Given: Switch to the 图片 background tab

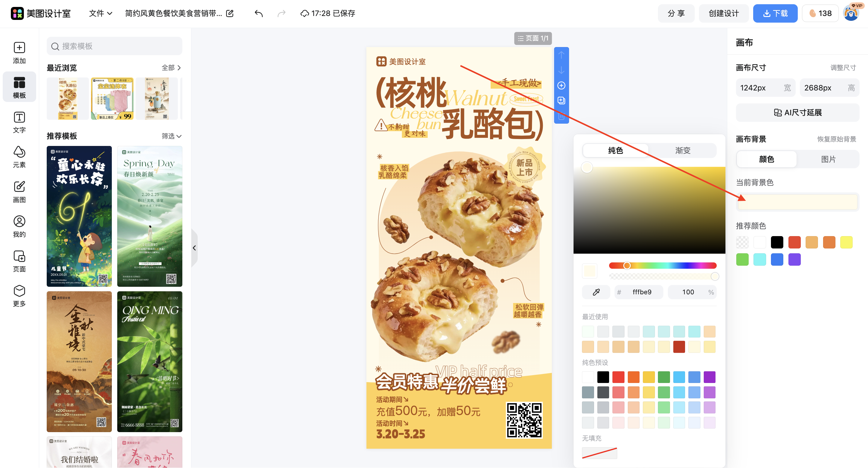Looking at the screenshot, I should click(829, 159).
